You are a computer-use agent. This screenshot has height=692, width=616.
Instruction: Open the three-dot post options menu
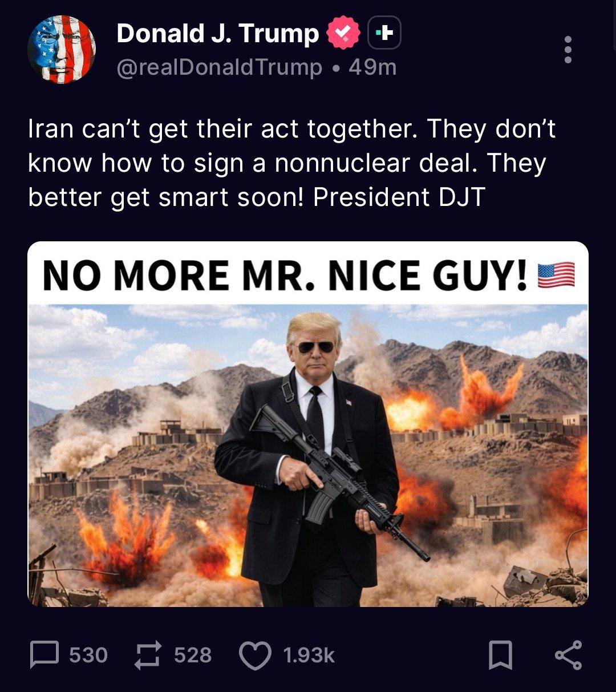pyautogui.click(x=568, y=50)
